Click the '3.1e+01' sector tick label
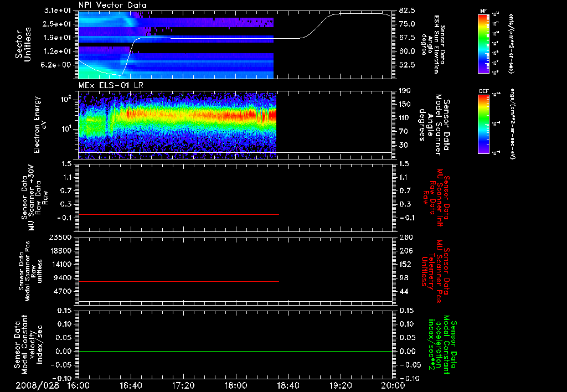 (x=58, y=11)
